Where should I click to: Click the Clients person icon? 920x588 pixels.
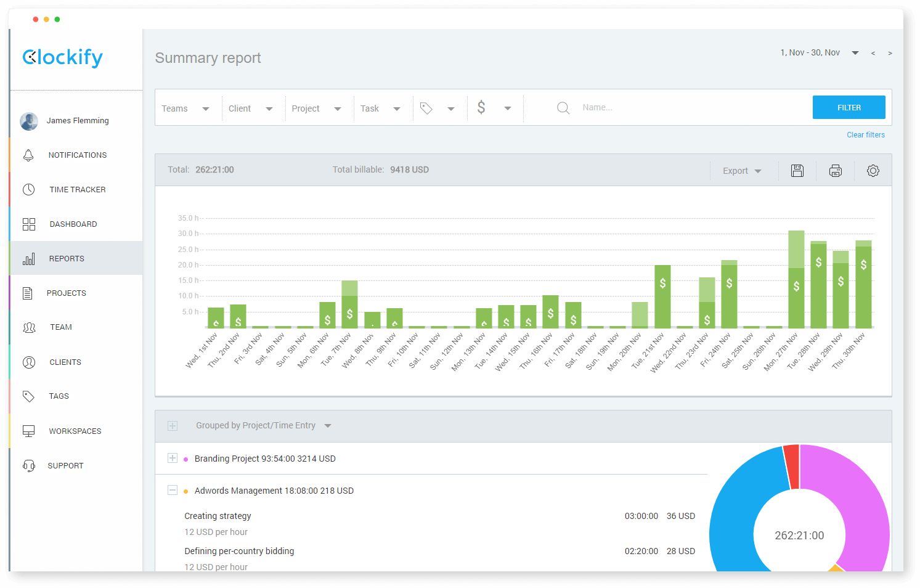tap(29, 362)
